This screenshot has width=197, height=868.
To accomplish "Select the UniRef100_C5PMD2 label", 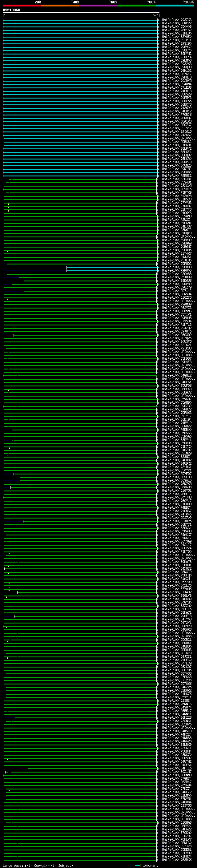I will tap(177, 264).
